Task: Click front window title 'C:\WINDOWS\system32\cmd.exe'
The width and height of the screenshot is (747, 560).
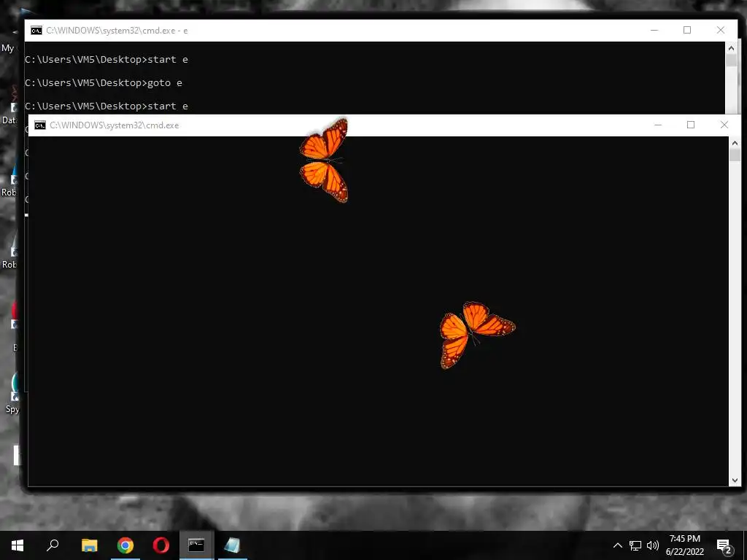Action: click(115, 125)
